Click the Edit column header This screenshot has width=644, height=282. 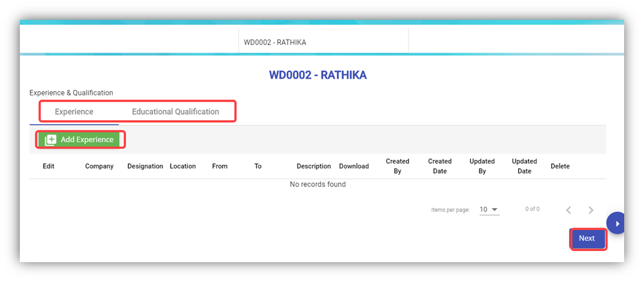(x=48, y=166)
